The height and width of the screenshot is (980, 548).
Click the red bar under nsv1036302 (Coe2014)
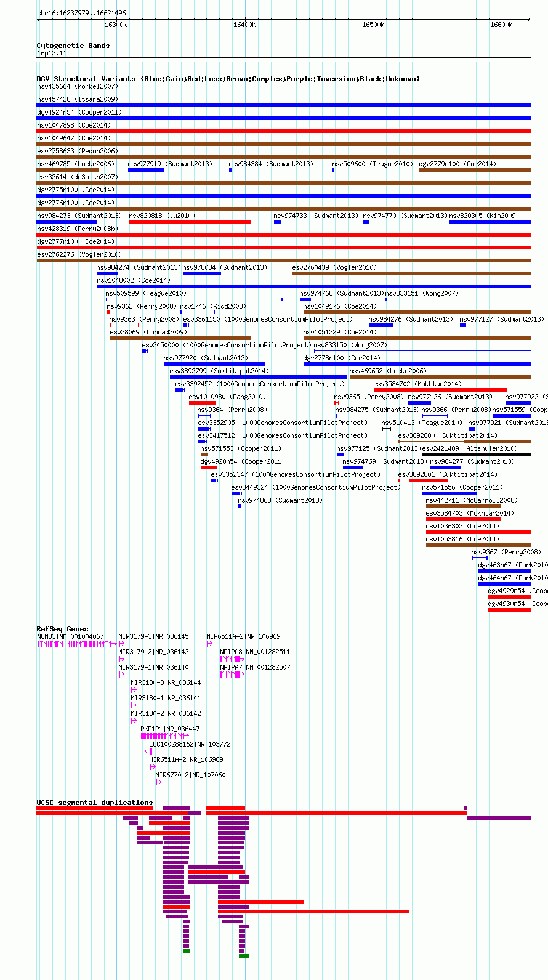click(478, 532)
